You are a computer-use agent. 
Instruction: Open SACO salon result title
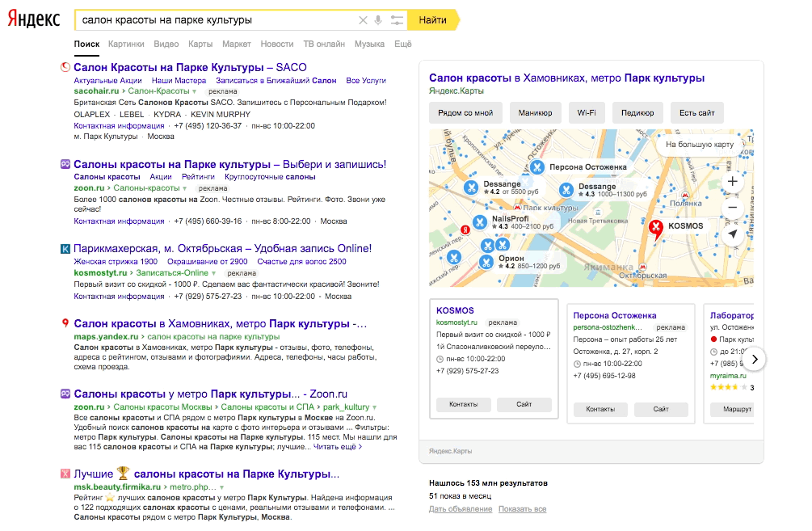pyautogui.click(x=190, y=67)
